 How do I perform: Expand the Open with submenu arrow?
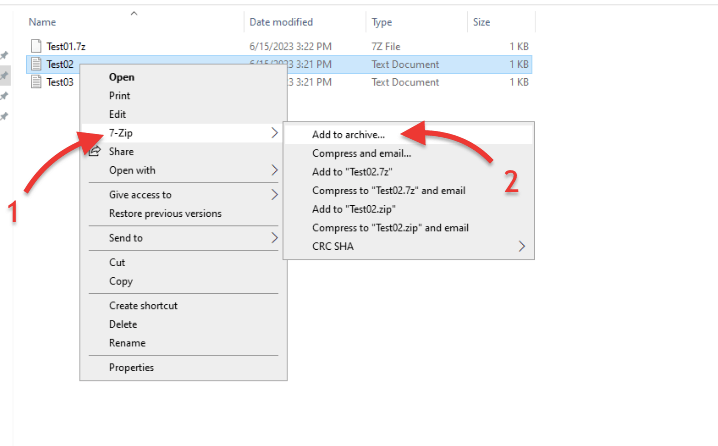(x=274, y=171)
